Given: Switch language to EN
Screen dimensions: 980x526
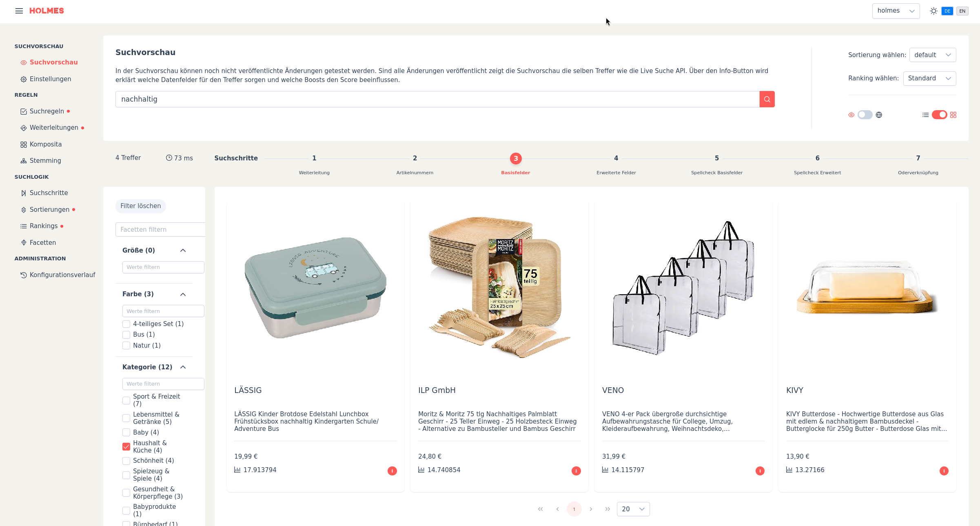Looking at the screenshot, I should pos(962,11).
